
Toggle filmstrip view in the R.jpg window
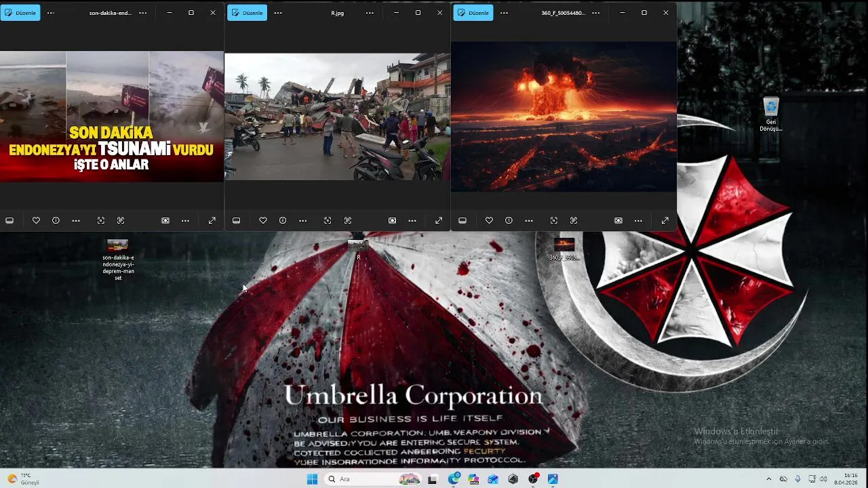(236, 220)
